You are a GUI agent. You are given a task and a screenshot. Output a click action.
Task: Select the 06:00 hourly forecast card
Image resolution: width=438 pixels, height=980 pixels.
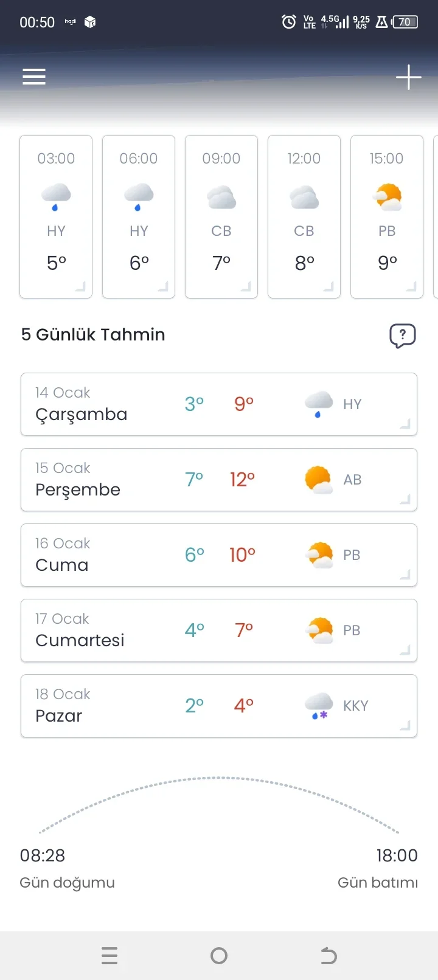[139, 216]
